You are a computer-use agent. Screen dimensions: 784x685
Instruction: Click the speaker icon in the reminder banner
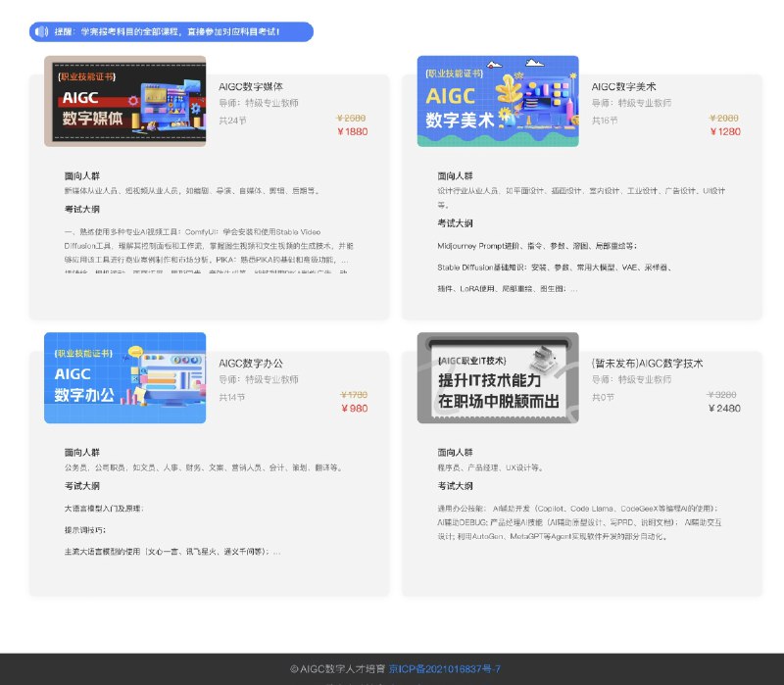click(x=41, y=31)
